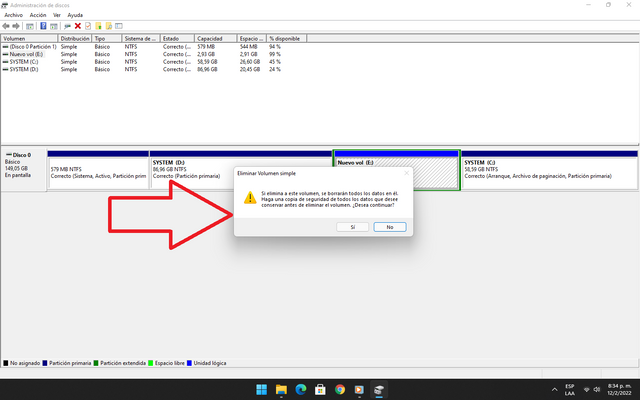Launch Google Chrome from the taskbar
The image size is (640, 400).
tap(340, 389)
